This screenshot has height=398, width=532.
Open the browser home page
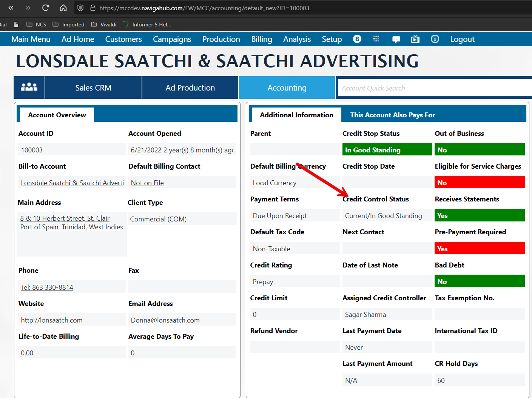point(63,8)
